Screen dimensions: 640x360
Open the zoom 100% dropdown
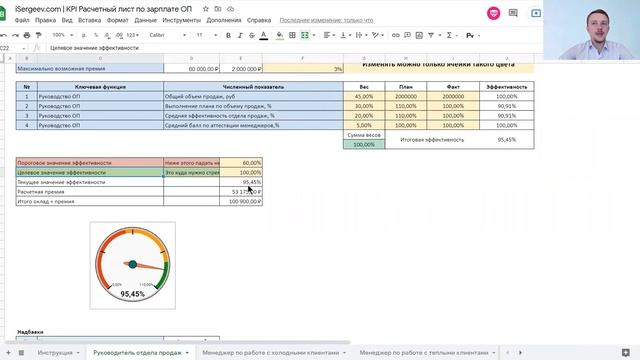click(x=63, y=36)
